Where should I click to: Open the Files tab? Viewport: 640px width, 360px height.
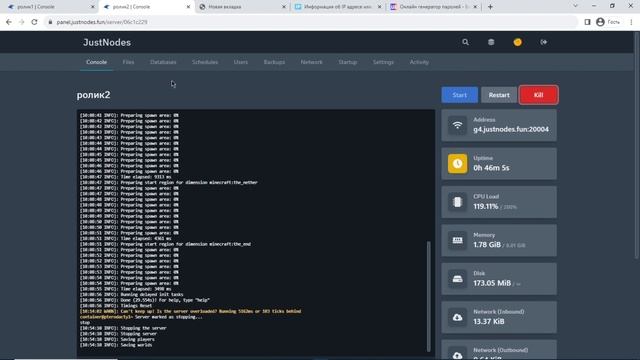pos(128,62)
